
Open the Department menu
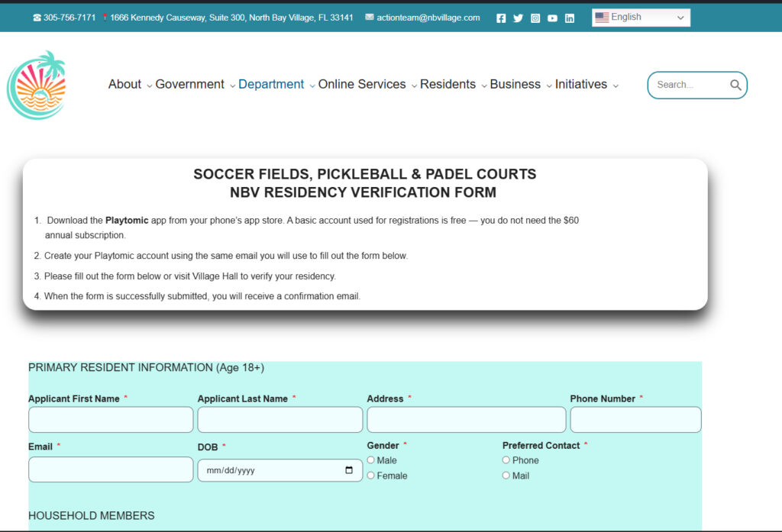(x=271, y=84)
